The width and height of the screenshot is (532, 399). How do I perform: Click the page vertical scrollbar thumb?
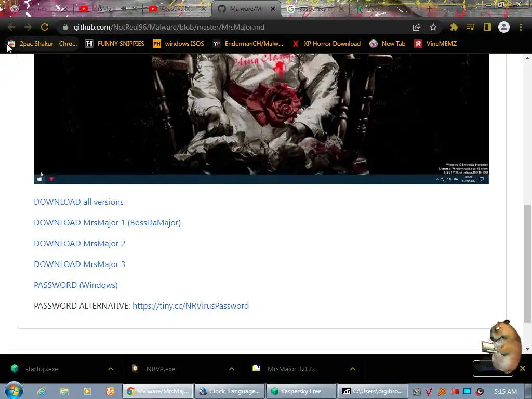click(x=527, y=263)
